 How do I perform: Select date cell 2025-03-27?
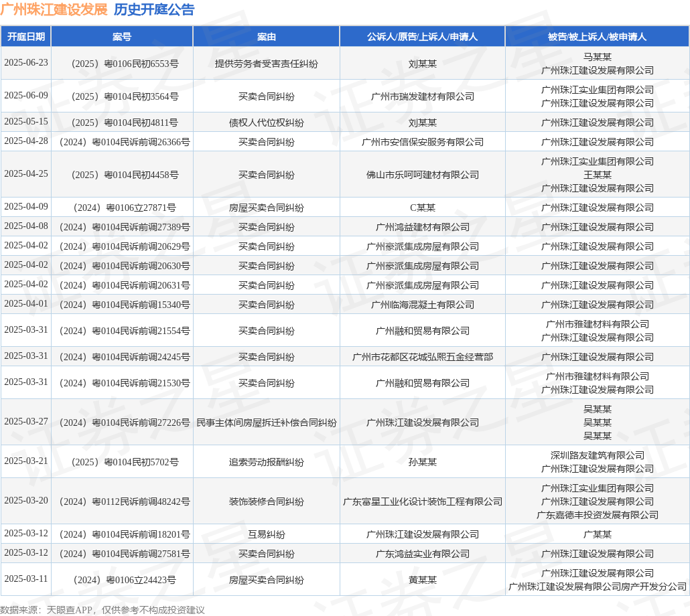[x=26, y=421]
